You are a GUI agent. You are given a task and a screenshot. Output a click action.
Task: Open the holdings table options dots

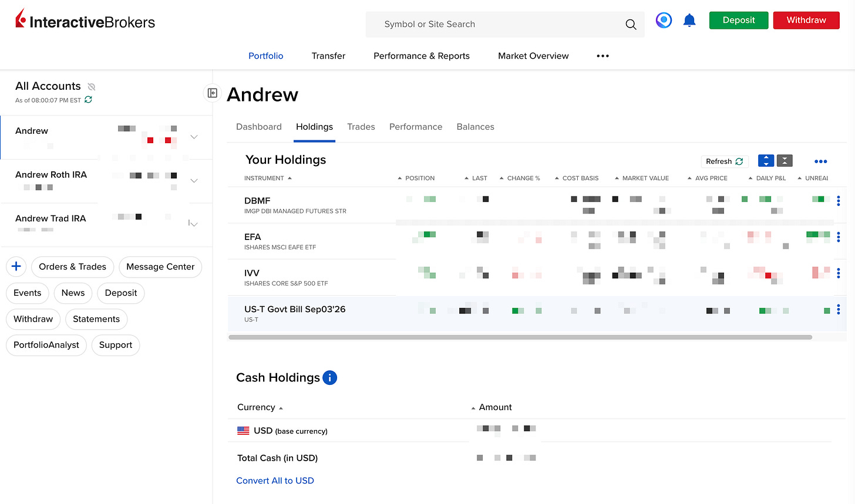coord(821,161)
